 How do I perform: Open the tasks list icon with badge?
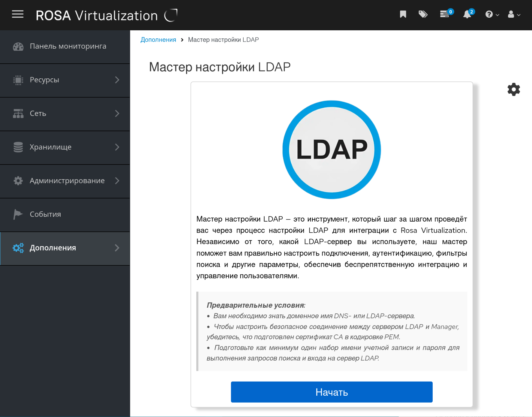pyautogui.click(x=445, y=14)
